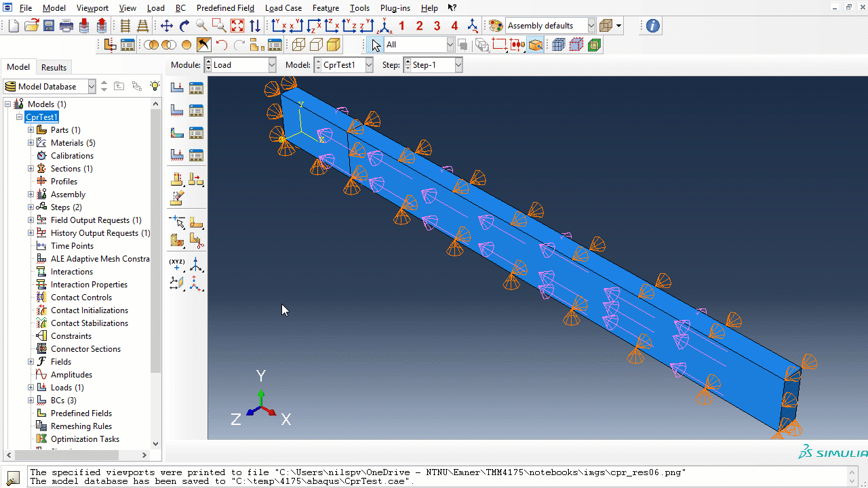The image size is (868, 488).
Task: Open the File menu
Action: [26, 8]
